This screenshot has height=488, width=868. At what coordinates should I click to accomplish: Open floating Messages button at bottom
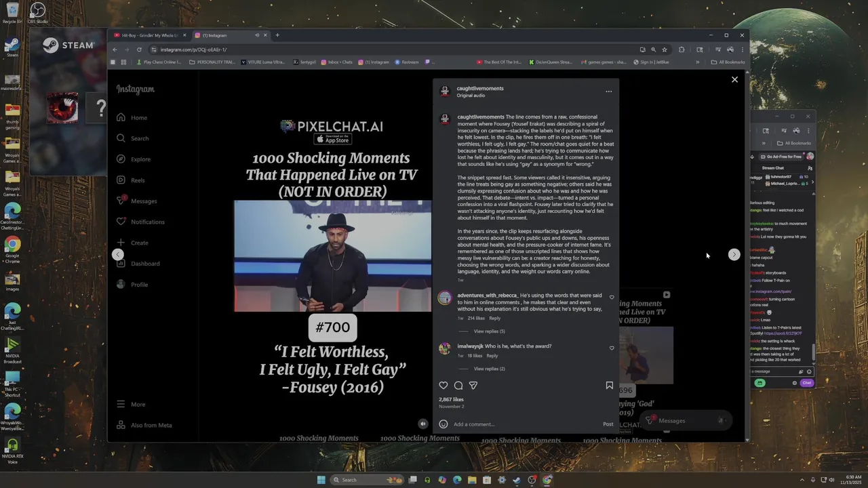pyautogui.click(x=686, y=420)
